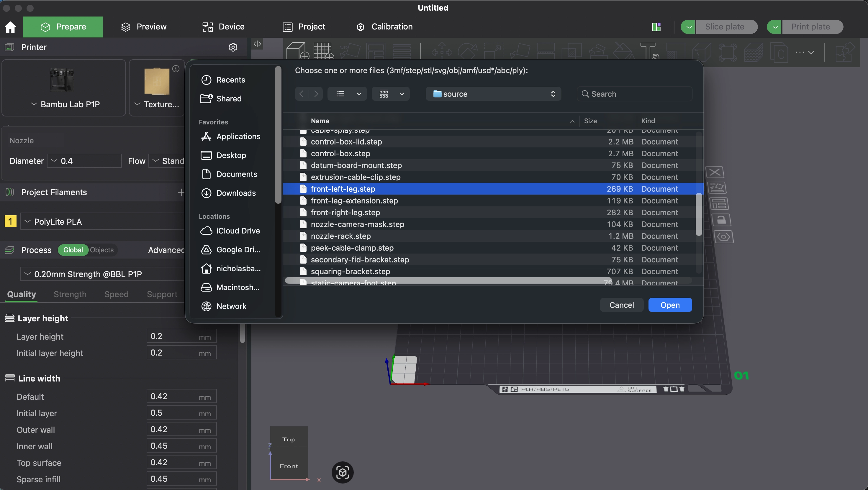Add a filament with plus icon
This screenshot has width=868, height=490.
pos(181,192)
